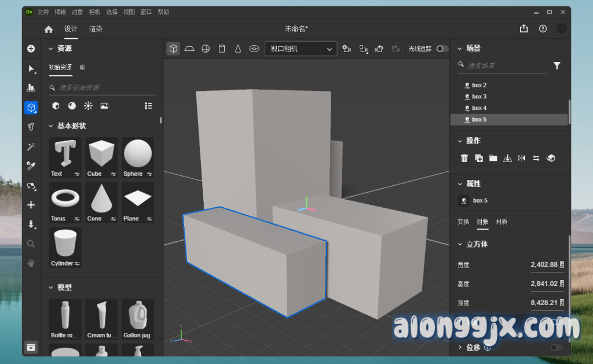Click the Magic Wand tool

click(x=31, y=147)
